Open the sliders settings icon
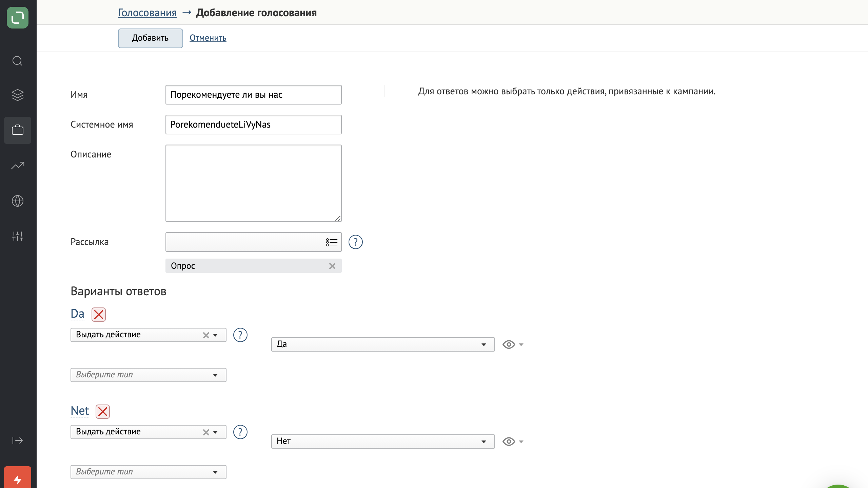This screenshot has height=488, width=868. pyautogui.click(x=18, y=236)
